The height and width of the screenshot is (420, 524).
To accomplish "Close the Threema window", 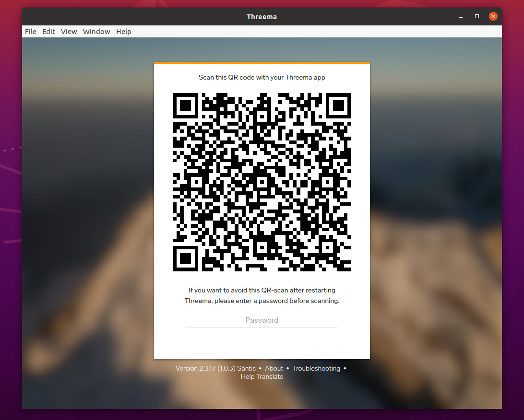I will (493, 16).
